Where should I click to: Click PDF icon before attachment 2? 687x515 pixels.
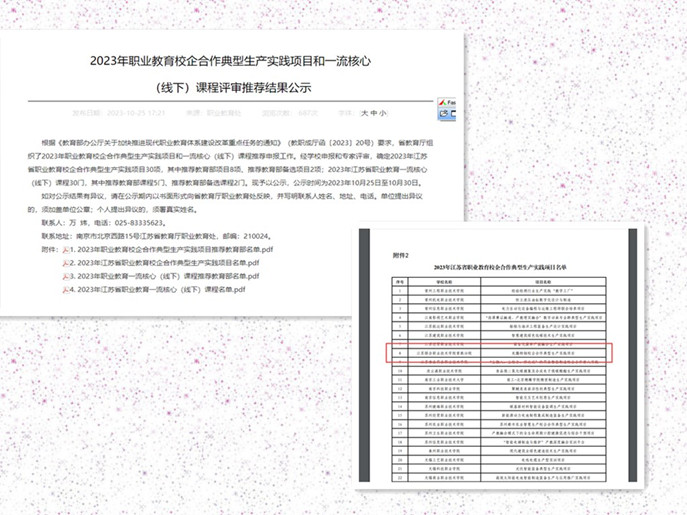(x=66, y=263)
